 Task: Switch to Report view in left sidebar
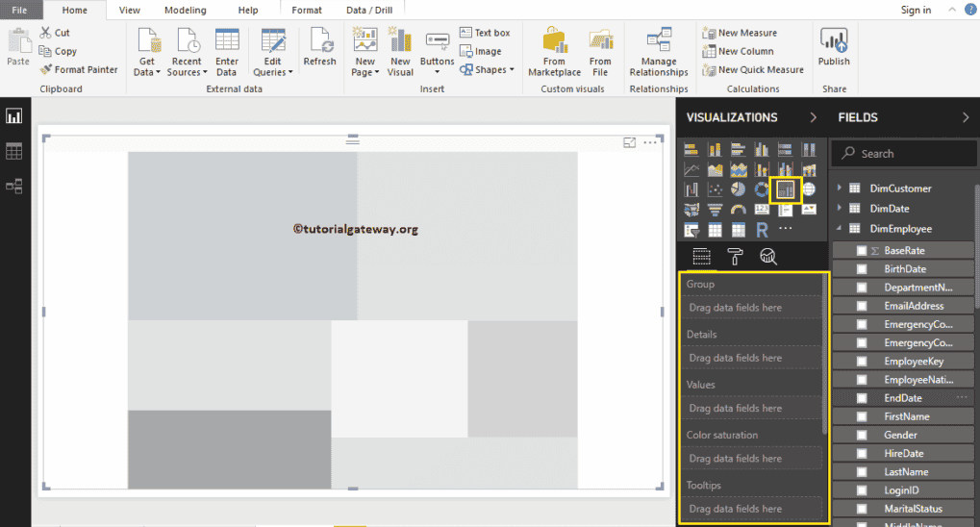[13, 116]
